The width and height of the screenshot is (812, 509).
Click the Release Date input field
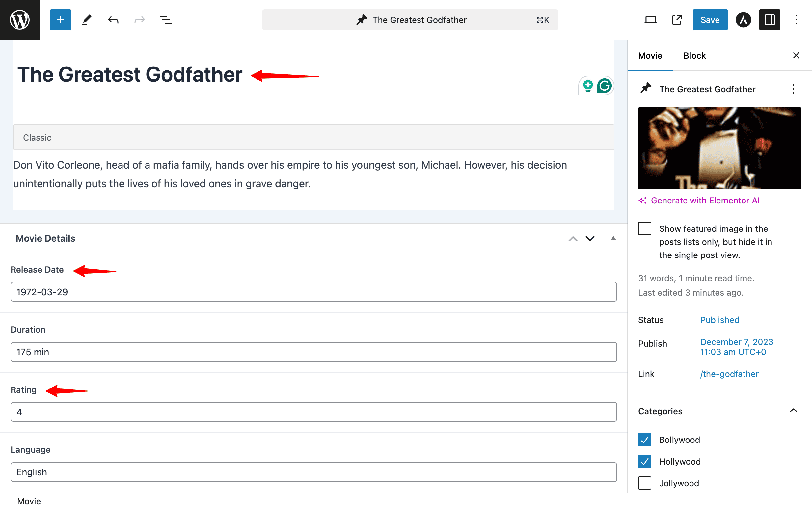click(x=314, y=292)
